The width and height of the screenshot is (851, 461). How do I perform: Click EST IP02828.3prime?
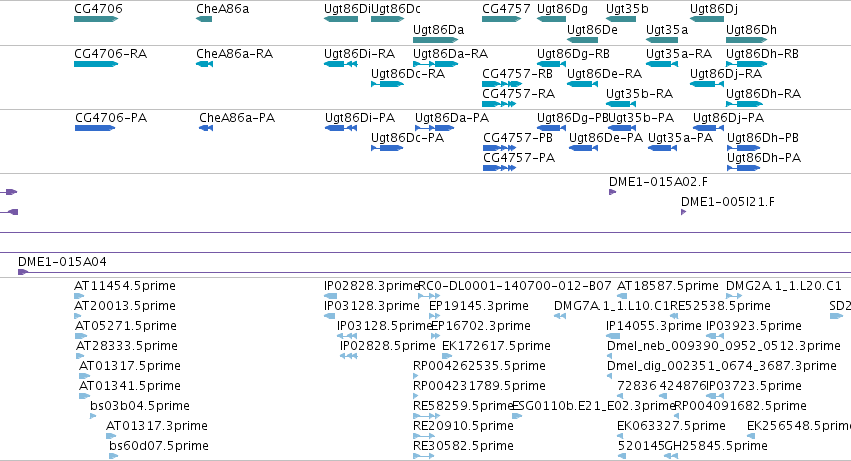click(x=331, y=296)
